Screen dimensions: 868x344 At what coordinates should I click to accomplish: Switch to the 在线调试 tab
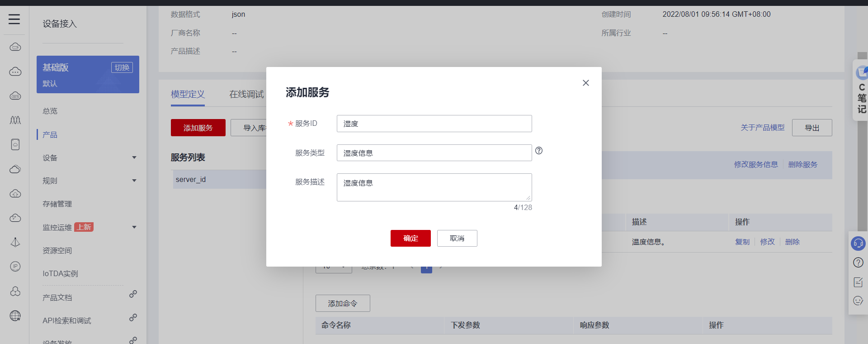(246, 95)
